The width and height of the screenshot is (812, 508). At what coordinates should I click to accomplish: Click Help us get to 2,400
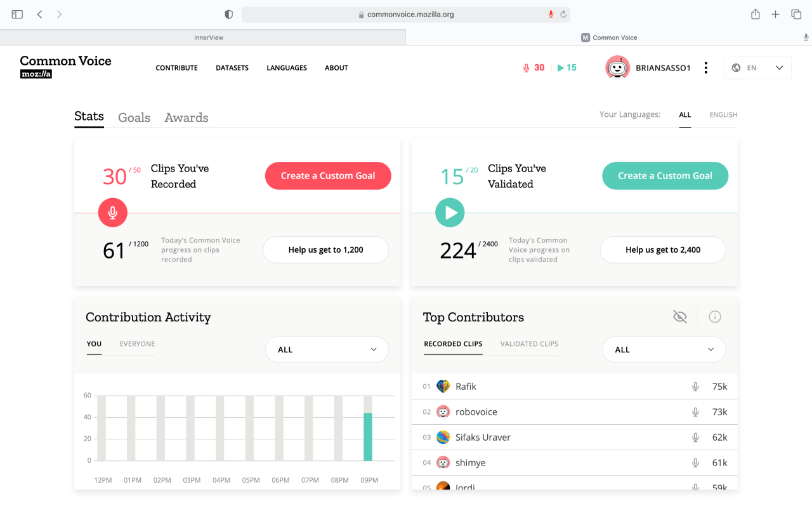(663, 250)
